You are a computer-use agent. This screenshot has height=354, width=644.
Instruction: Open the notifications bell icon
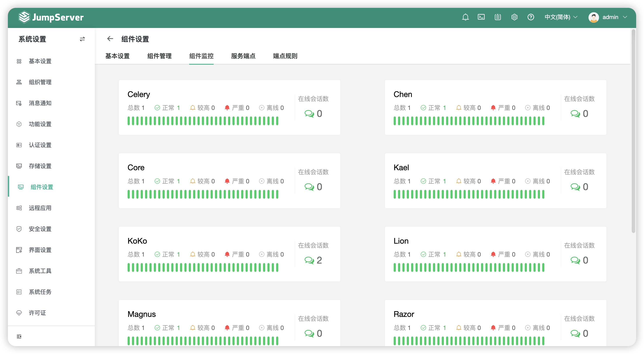point(465,17)
